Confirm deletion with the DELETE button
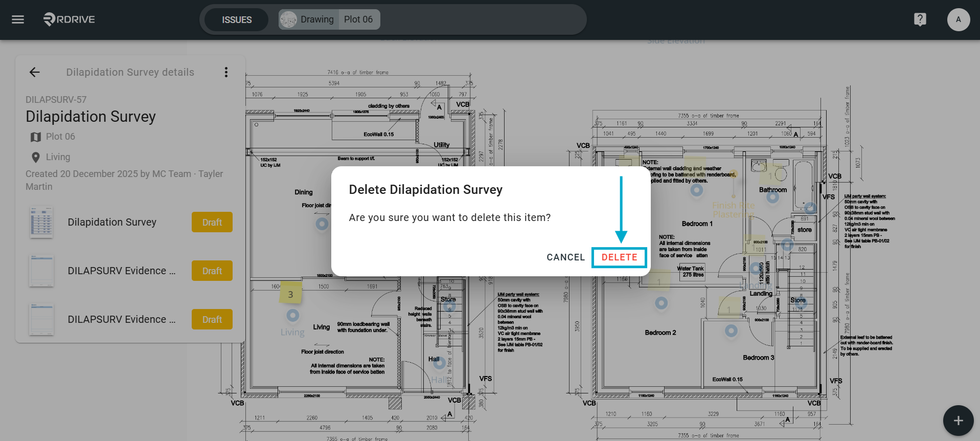The image size is (980, 441). 619,257
